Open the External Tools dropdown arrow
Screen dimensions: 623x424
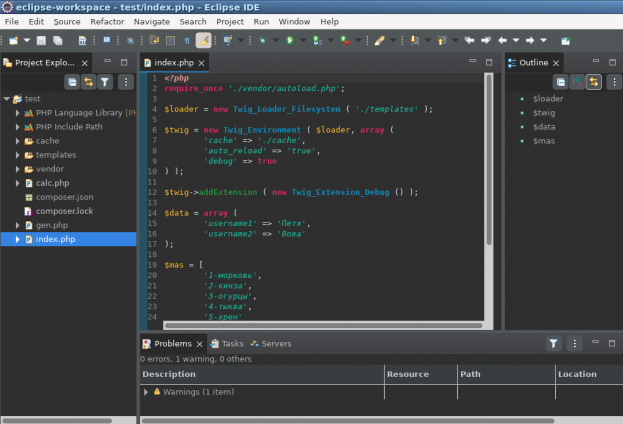click(358, 41)
